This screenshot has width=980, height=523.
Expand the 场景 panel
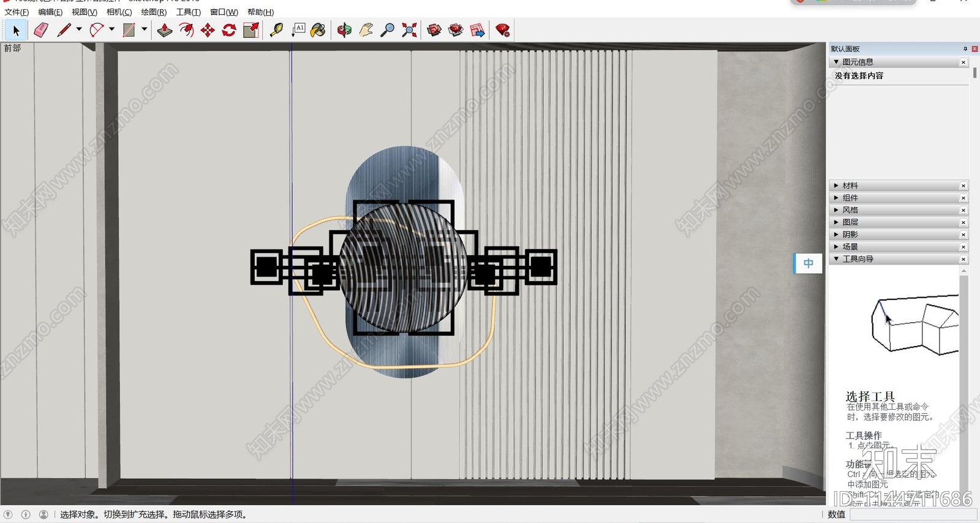pos(836,247)
